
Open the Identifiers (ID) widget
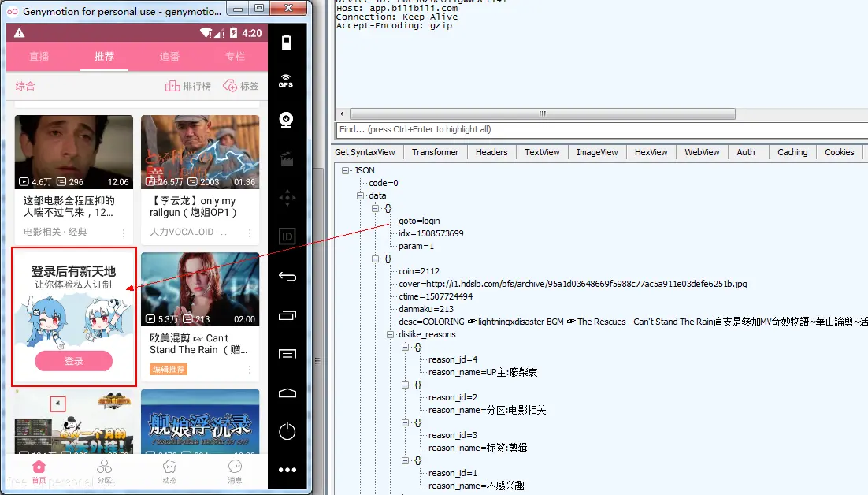[287, 236]
